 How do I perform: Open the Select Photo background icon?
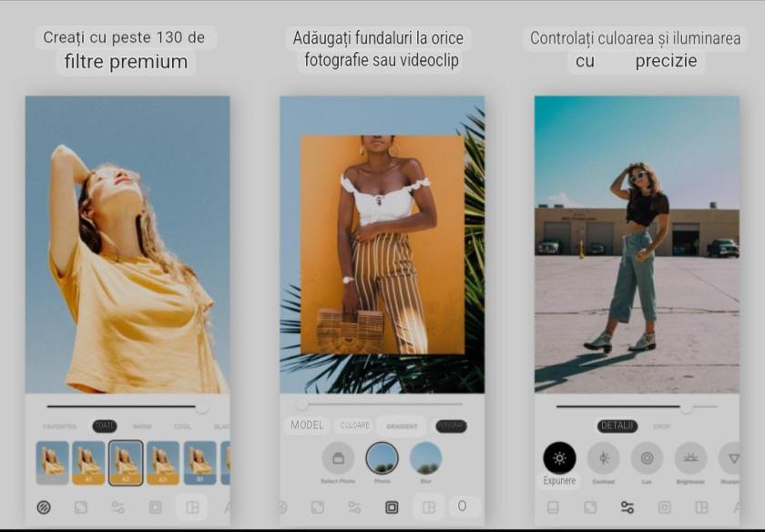click(x=338, y=457)
